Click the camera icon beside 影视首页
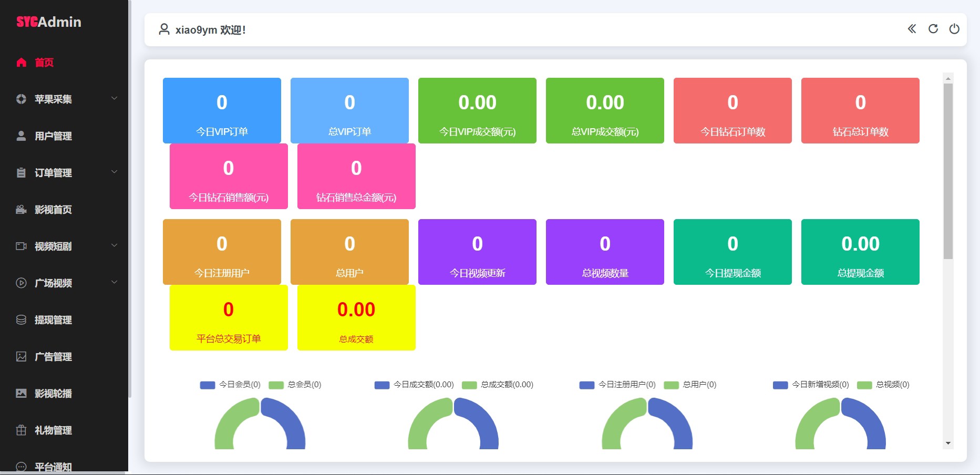980x475 pixels. click(x=21, y=210)
